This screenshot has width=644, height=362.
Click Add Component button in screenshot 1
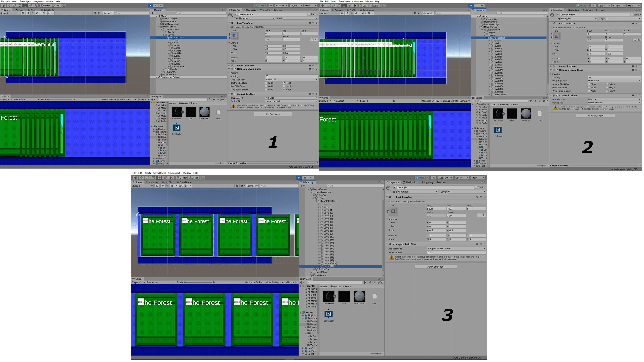point(273,114)
